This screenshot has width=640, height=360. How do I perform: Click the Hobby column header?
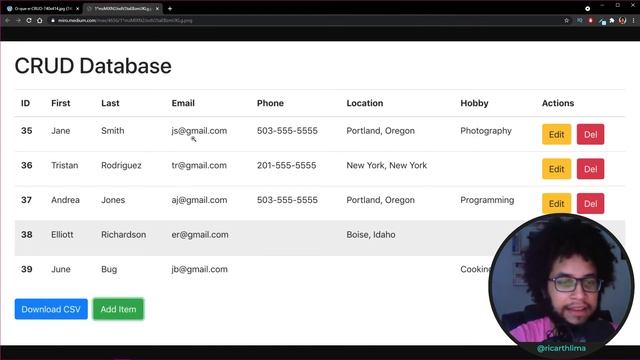click(474, 103)
